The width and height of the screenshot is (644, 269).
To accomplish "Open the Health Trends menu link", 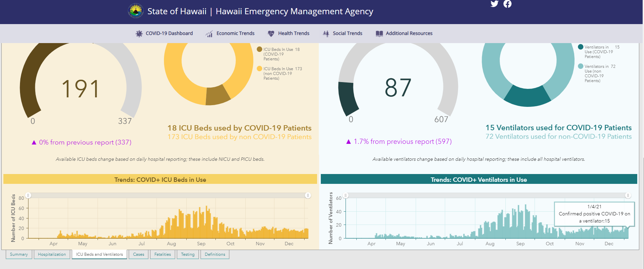I will click(294, 33).
